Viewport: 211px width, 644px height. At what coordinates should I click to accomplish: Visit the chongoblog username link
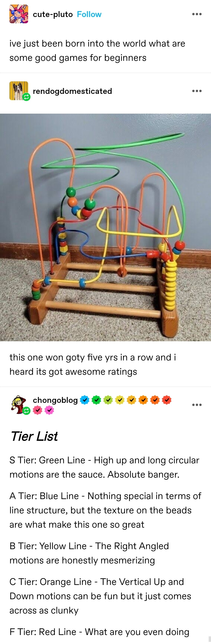click(x=55, y=400)
